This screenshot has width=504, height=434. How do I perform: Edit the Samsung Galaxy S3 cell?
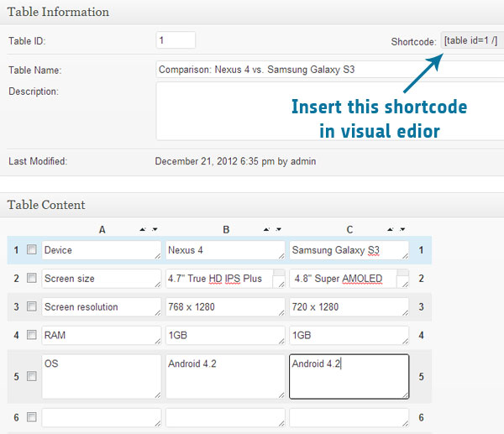[x=349, y=250]
